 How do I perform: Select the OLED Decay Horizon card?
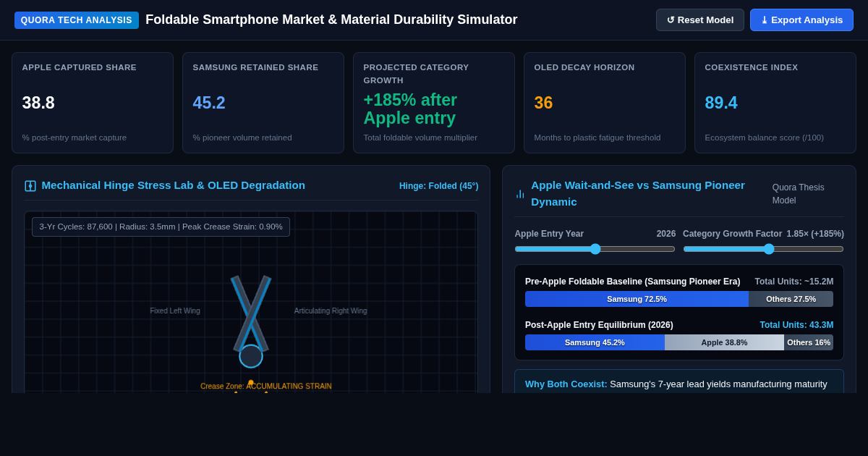tap(605, 103)
